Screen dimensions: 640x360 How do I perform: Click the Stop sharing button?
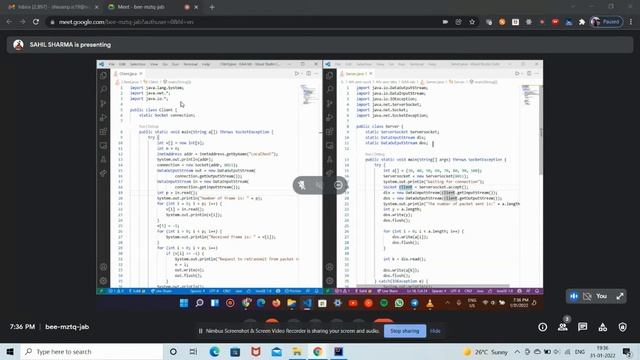pos(404,331)
